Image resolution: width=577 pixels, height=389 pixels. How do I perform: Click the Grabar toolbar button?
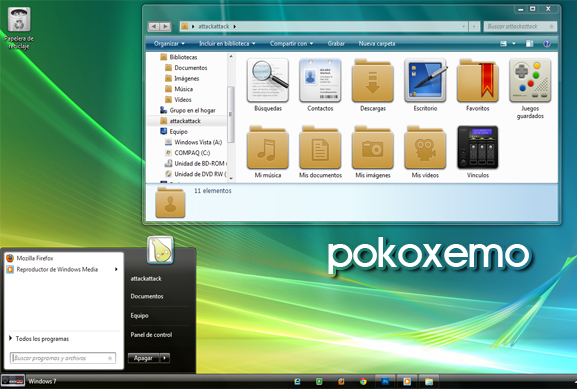click(x=336, y=43)
